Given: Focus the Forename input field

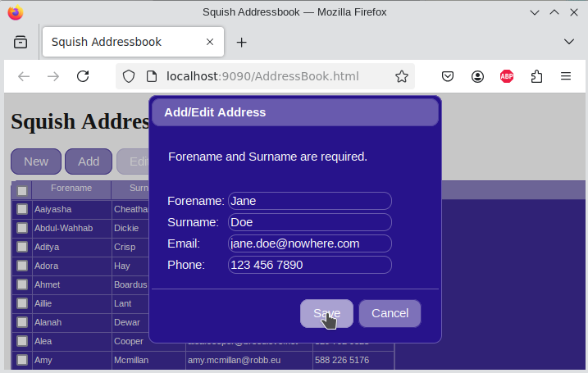Looking at the screenshot, I should coord(310,201).
